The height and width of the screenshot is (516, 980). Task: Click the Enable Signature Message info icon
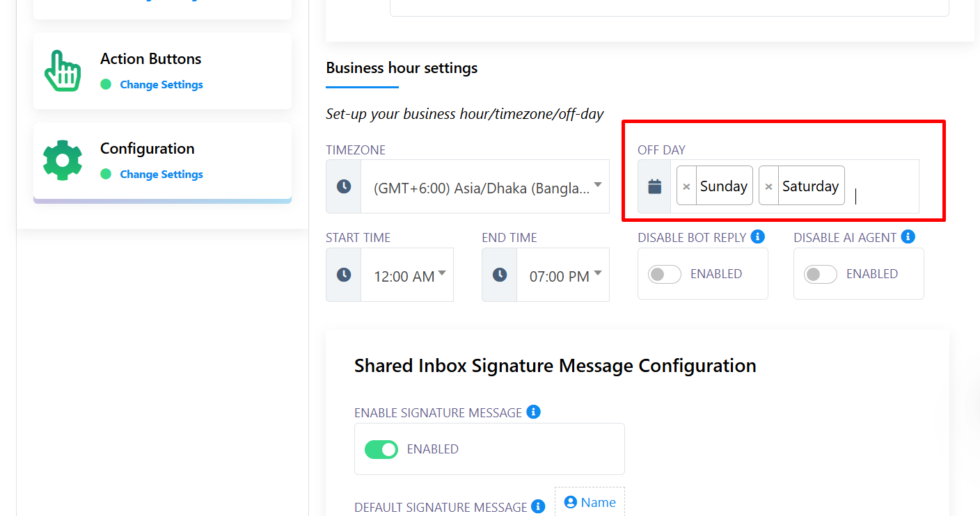533,412
